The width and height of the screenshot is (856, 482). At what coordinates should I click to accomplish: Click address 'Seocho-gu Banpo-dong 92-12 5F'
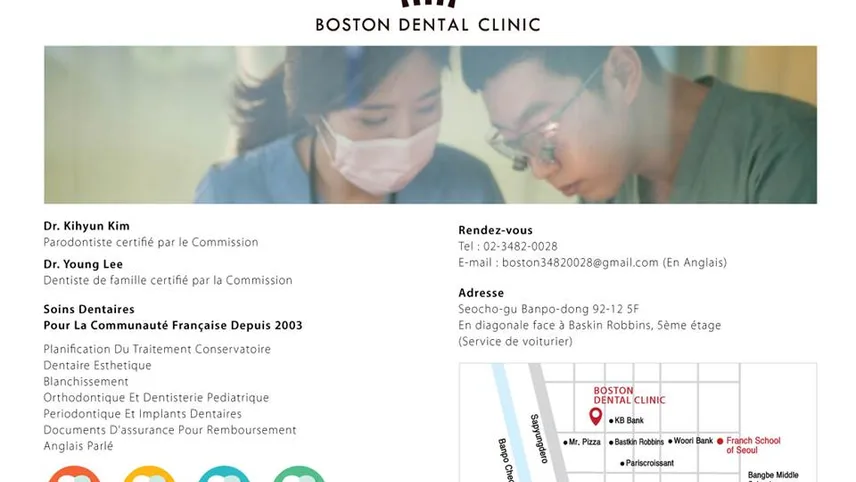click(x=549, y=310)
